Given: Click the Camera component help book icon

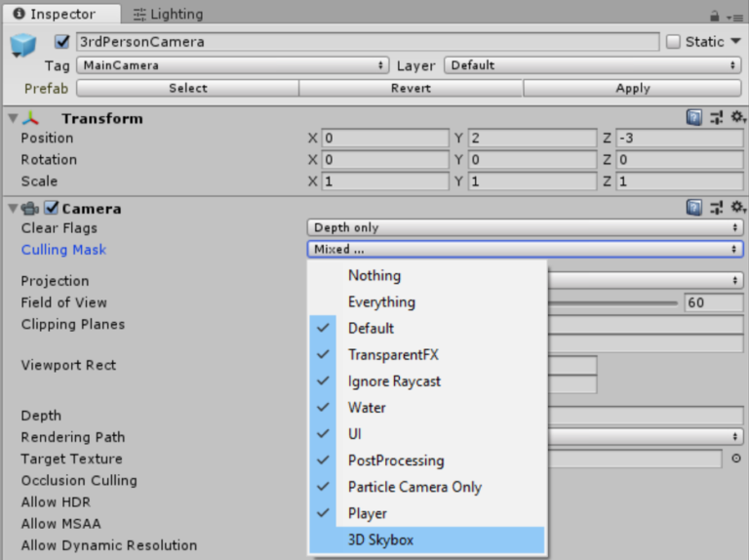Looking at the screenshot, I should 693,208.
